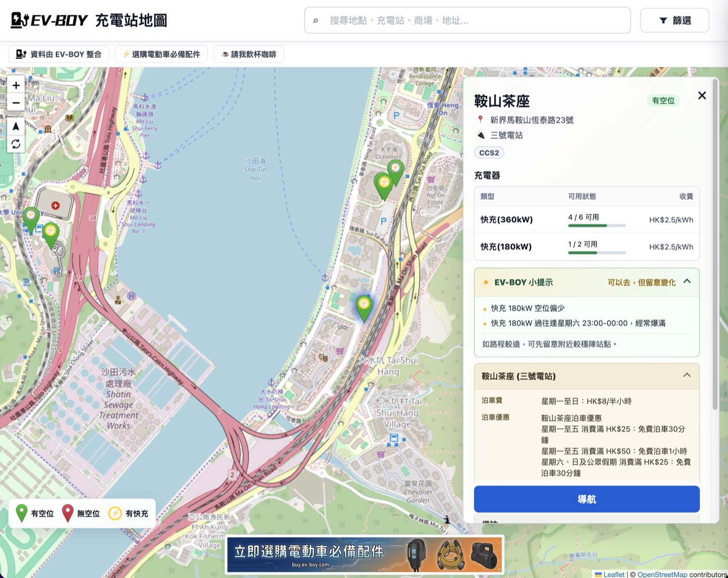Image resolution: width=728 pixels, height=578 pixels.
Task: Click the 有快充 yellow legend icon
Action: (x=115, y=513)
